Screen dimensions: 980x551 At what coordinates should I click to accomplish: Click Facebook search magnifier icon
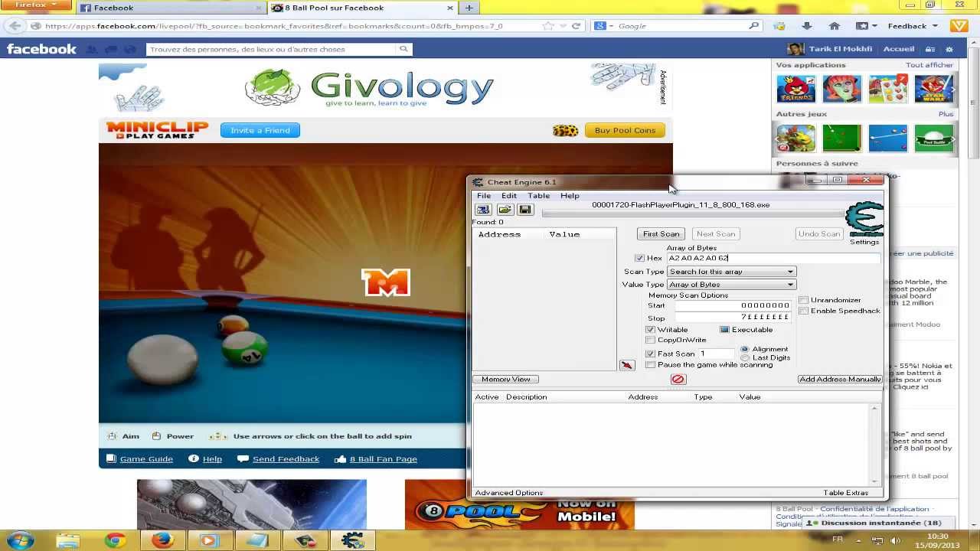point(403,49)
